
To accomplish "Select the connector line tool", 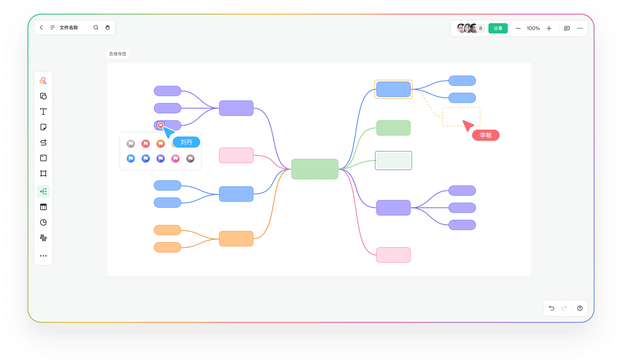I will (x=43, y=143).
